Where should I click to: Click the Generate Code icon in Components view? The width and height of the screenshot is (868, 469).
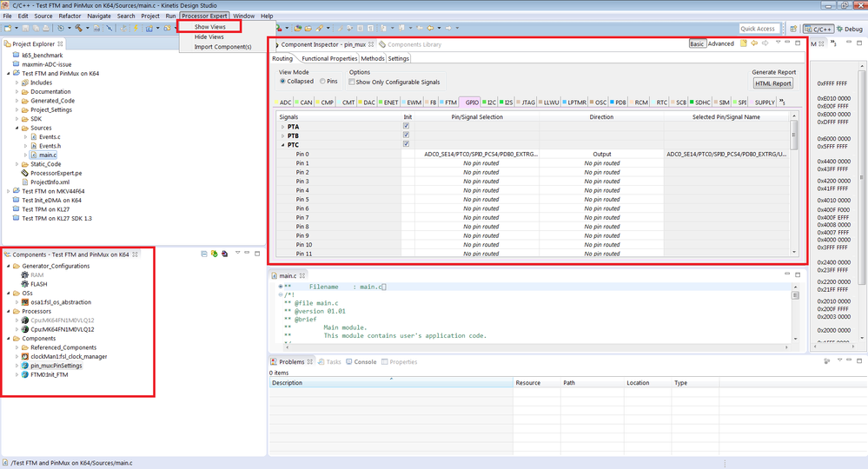tap(215, 254)
